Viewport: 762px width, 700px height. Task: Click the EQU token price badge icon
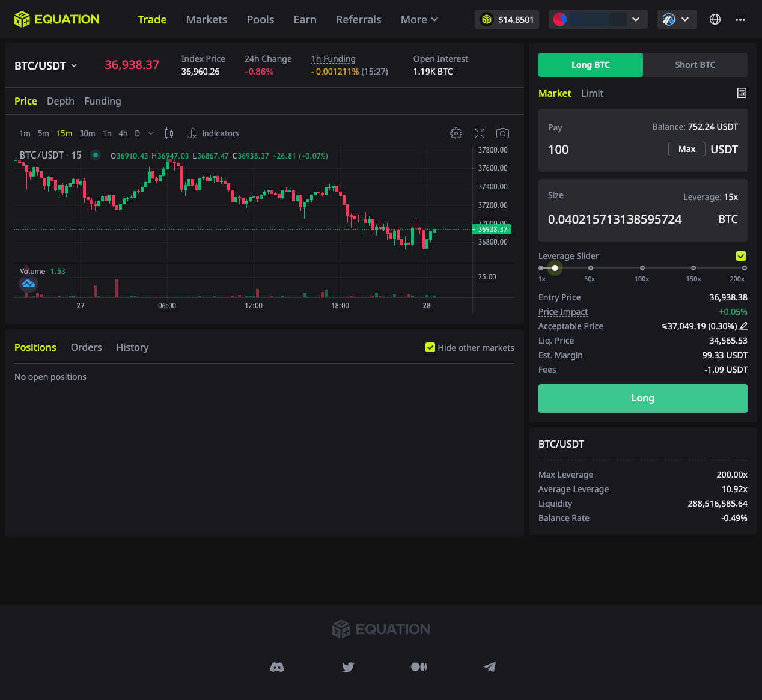click(487, 19)
